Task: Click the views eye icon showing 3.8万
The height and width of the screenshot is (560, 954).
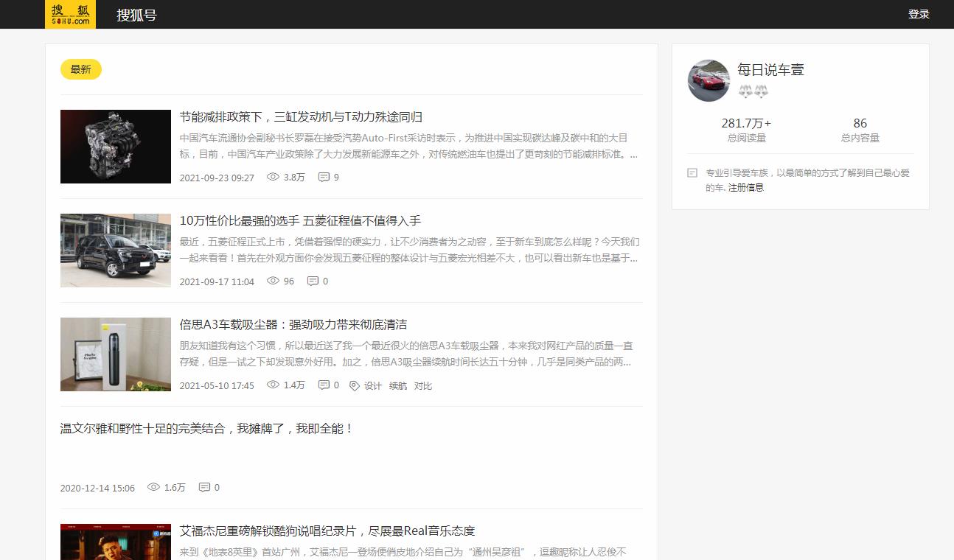Action: tap(273, 177)
